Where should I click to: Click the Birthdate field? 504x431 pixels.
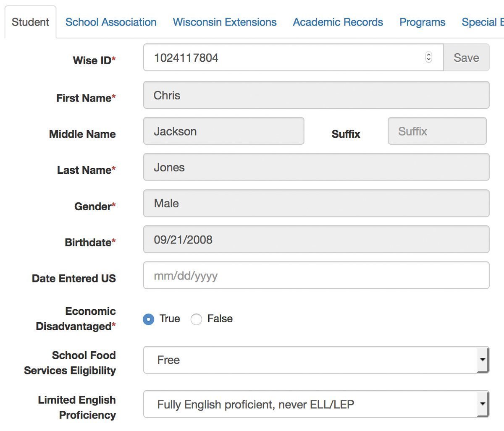(x=316, y=240)
